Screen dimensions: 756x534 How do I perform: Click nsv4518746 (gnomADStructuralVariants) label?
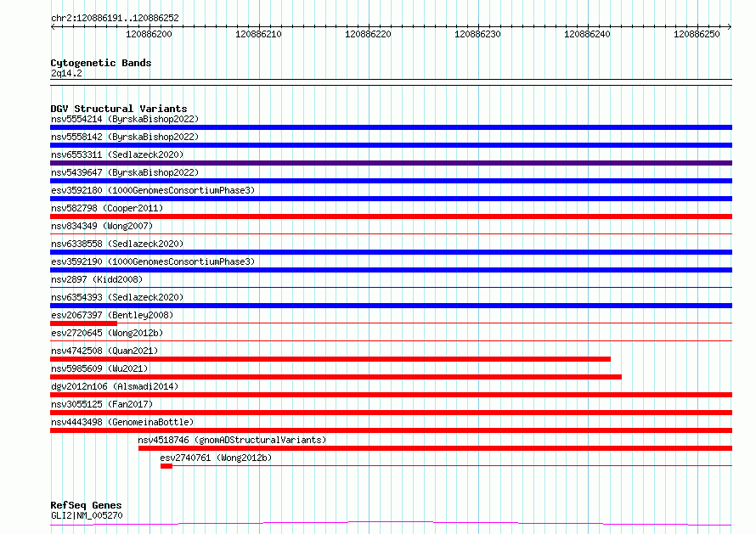pyautogui.click(x=232, y=440)
